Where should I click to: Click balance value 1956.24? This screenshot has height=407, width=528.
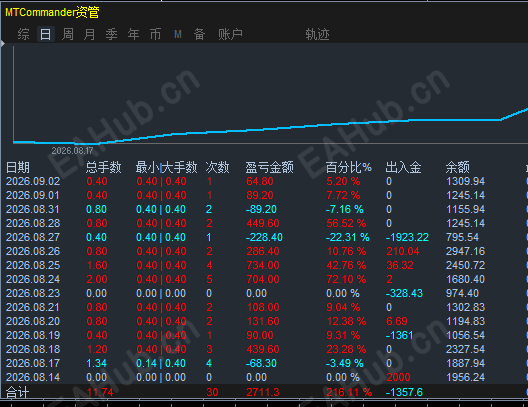tap(466, 377)
